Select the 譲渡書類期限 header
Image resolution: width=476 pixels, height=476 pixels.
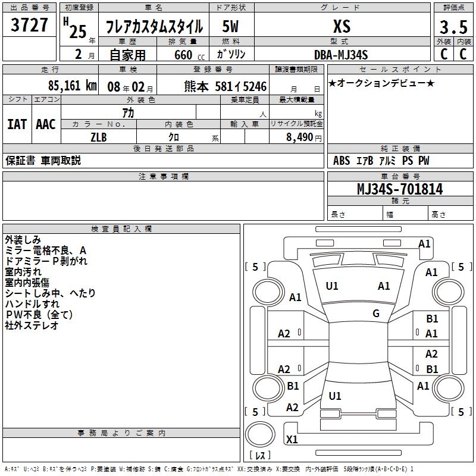[296, 69]
